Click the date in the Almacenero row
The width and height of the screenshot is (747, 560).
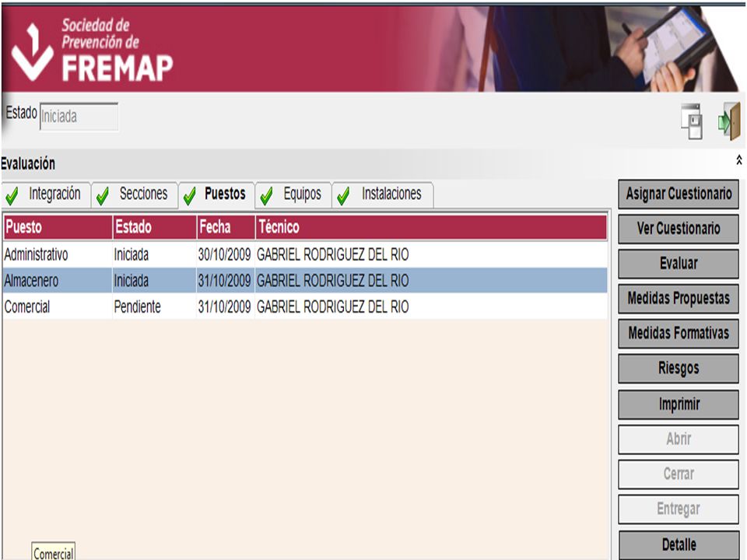(x=224, y=281)
